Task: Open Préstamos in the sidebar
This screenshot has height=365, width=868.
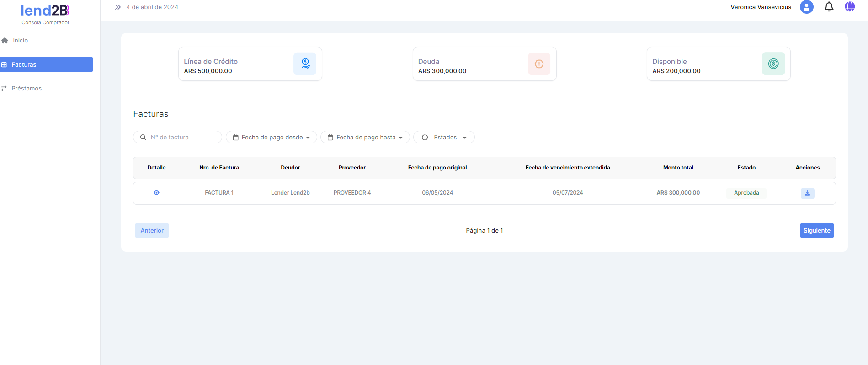Action: click(26, 89)
